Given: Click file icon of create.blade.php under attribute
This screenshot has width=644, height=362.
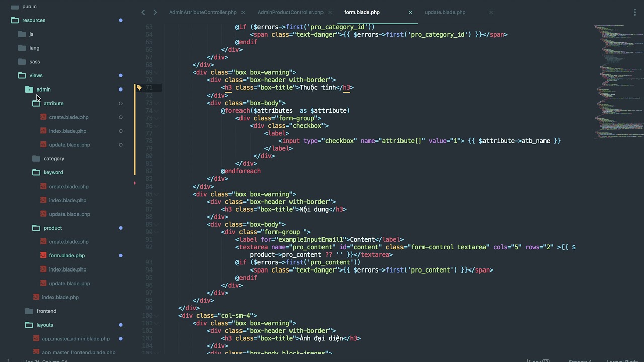Looking at the screenshot, I should click(x=44, y=117).
